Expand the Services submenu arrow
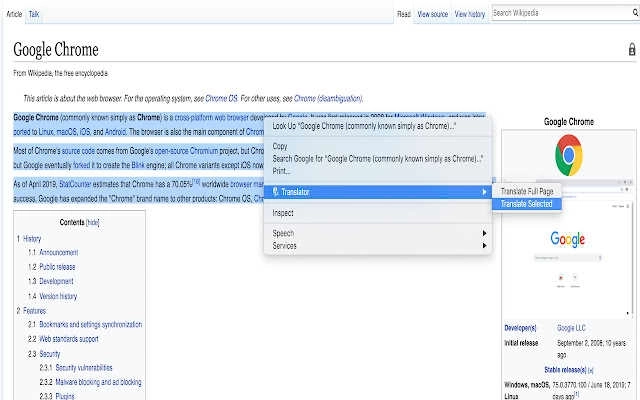640x400 pixels. point(485,246)
